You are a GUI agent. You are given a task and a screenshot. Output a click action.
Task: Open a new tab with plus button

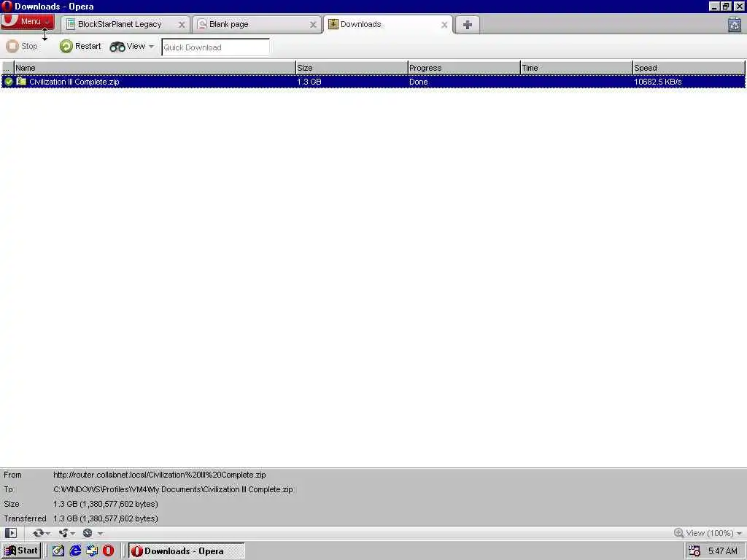tap(468, 25)
